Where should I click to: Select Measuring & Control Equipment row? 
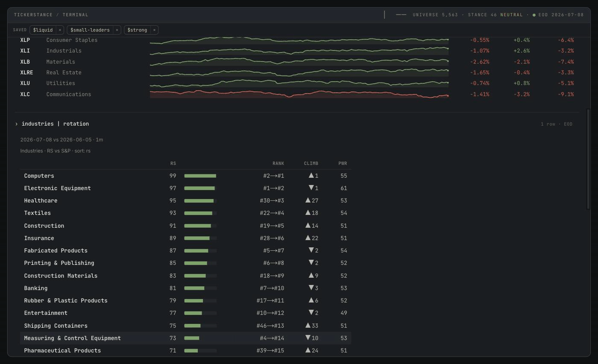(x=185, y=338)
